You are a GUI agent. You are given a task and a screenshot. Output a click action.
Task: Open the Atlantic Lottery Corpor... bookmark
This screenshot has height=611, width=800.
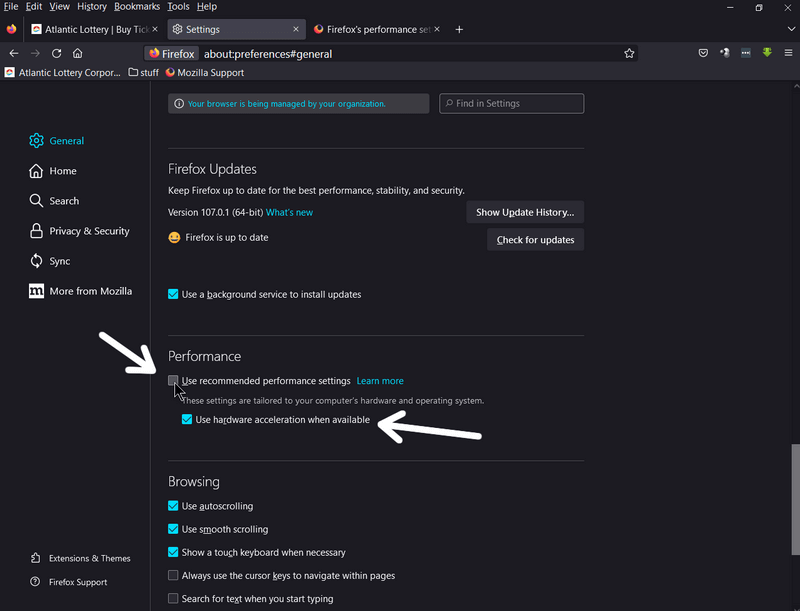pyautogui.click(x=63, y=73)
